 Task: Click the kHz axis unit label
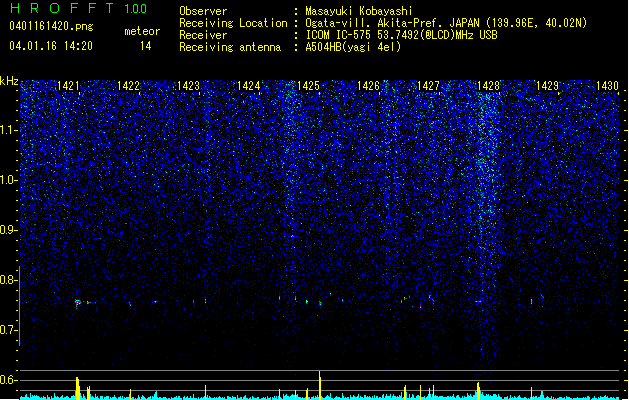coord(9,81)
